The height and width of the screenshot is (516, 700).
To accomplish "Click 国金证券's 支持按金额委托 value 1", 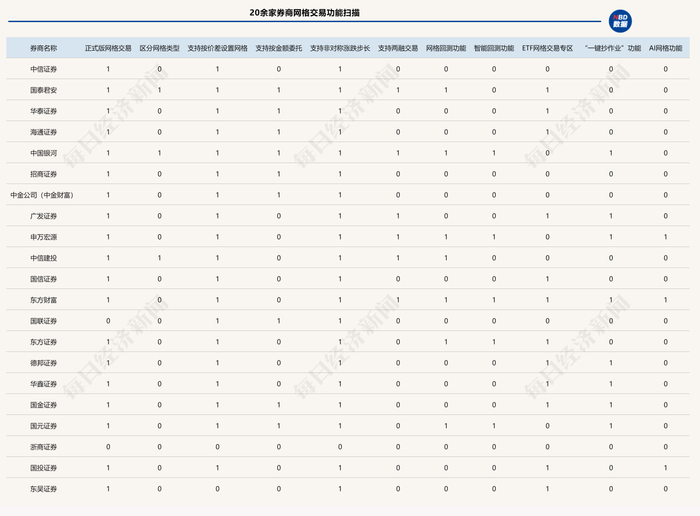I will [x=279, y=405].
